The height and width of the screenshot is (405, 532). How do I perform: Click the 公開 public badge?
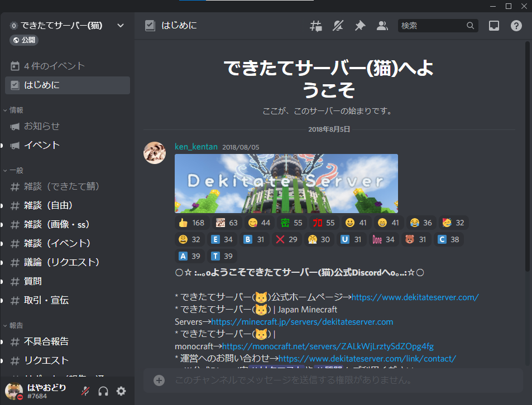point(24,40)
